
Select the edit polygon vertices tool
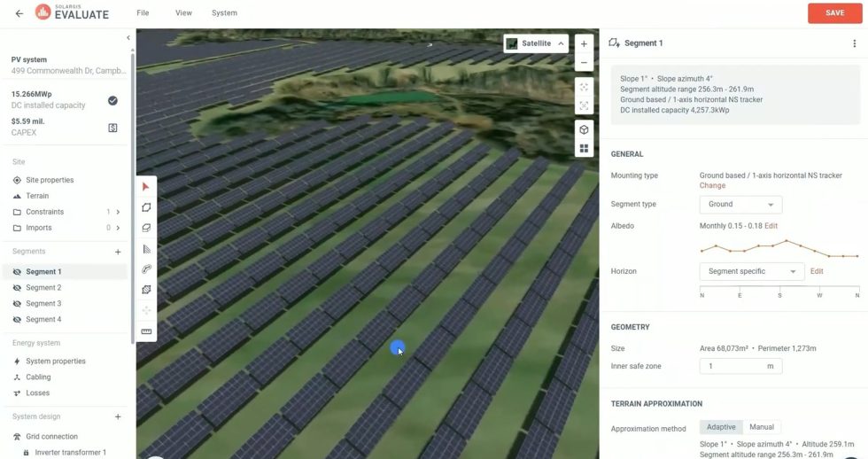146,290
